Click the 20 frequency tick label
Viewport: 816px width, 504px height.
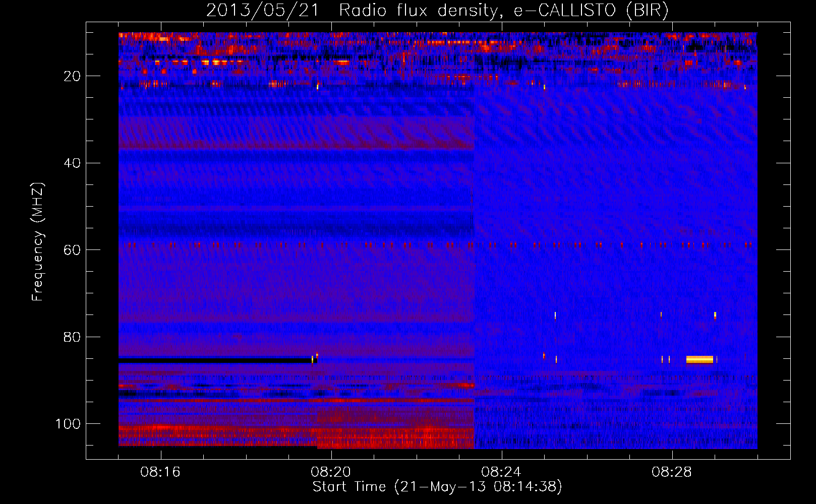73,76
